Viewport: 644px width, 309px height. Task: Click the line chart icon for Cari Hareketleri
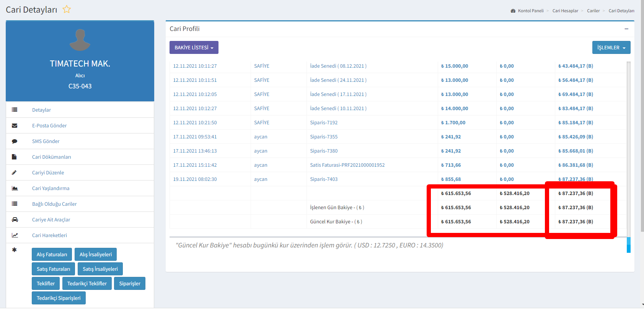click(15, 235)
